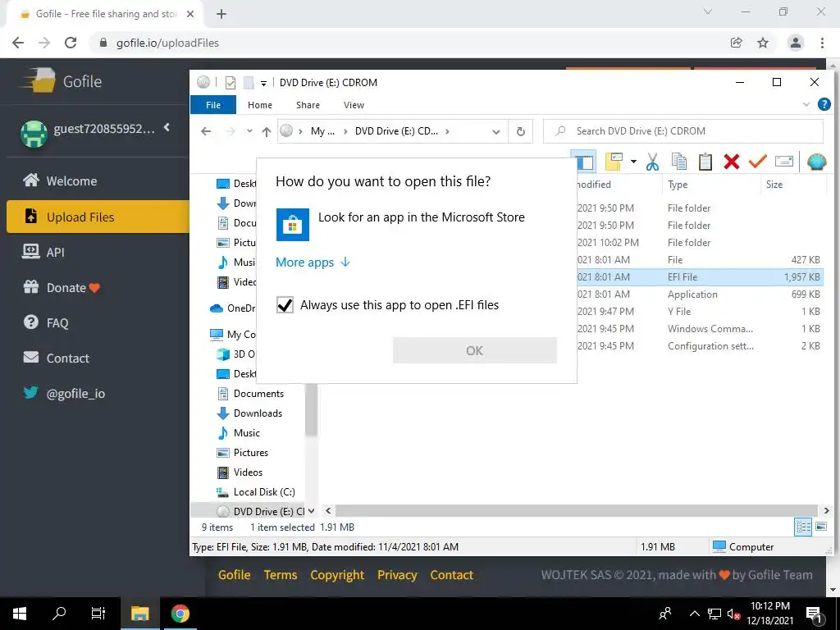Open Windows Start menu
This screenshot has height=630, width=840.
pos(20,614)
